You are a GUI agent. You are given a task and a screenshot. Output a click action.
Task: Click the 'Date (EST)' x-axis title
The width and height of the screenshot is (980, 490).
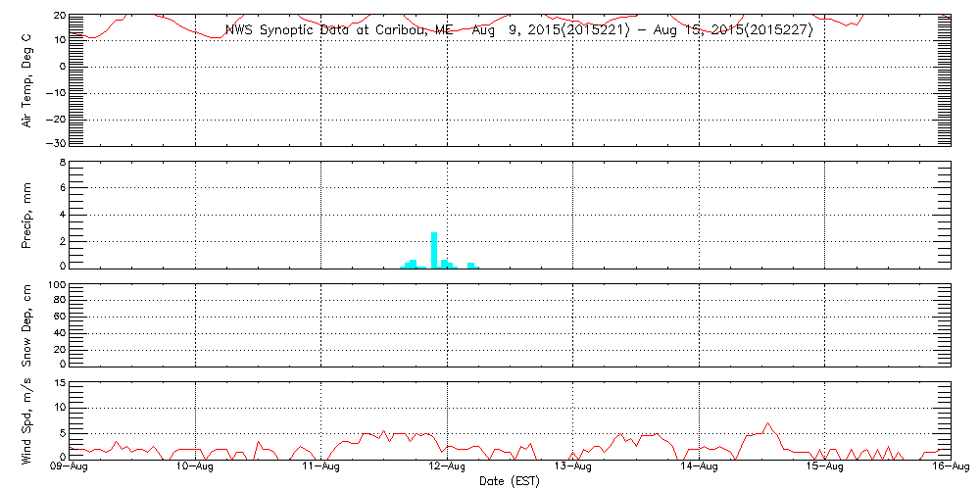510,481
